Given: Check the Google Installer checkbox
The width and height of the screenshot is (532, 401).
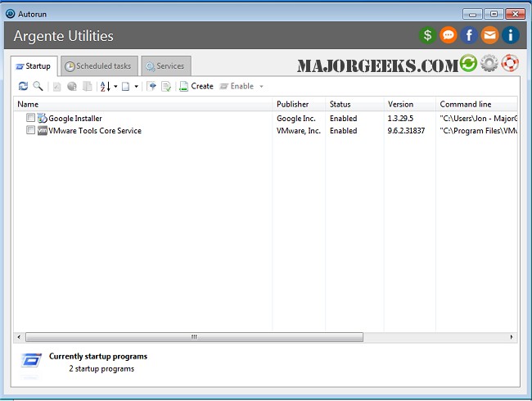Looking at the screenshot, I should [30, 118].
